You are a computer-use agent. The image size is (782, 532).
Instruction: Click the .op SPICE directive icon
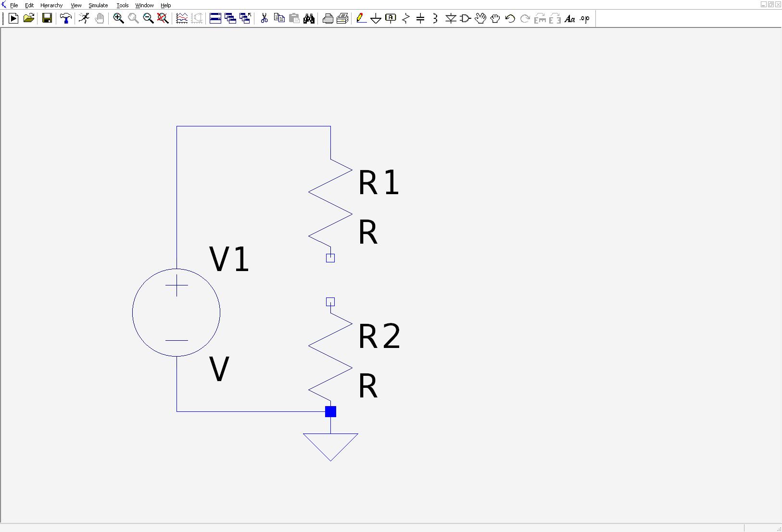tap(584, 19)
